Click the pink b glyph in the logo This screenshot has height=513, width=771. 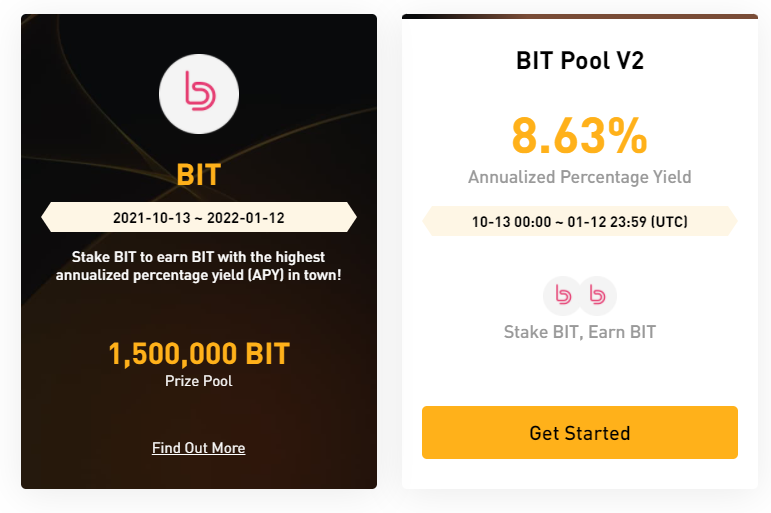pos(200,91)
